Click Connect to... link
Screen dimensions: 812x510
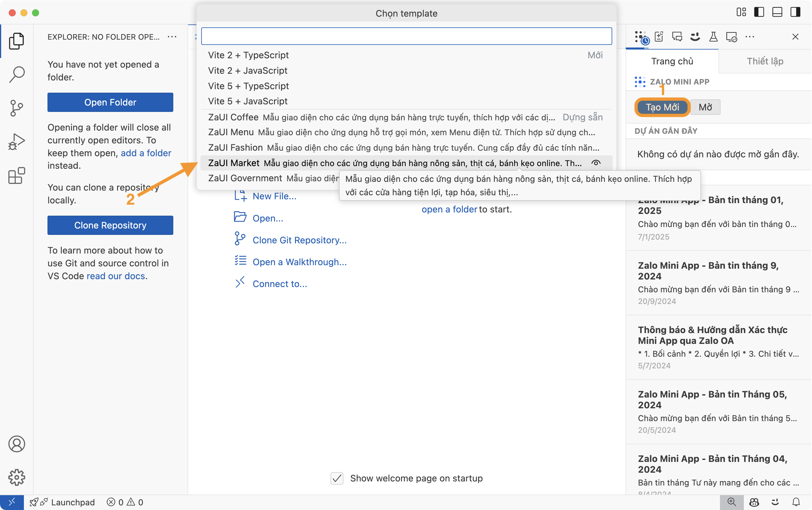point(271,284)
